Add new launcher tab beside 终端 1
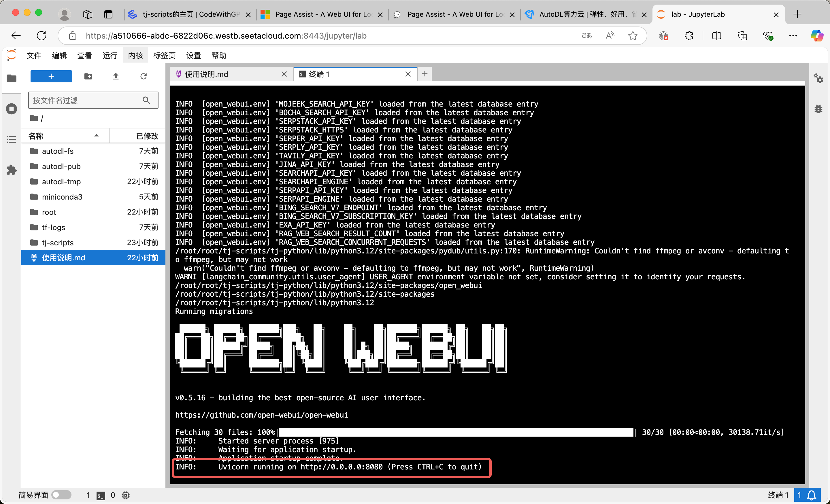The image size is (830, 504). [x=425, y=74]
